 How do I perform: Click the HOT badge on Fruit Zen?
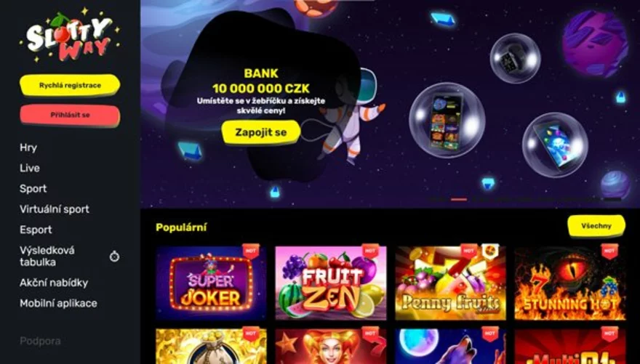(x=370, y=251)
